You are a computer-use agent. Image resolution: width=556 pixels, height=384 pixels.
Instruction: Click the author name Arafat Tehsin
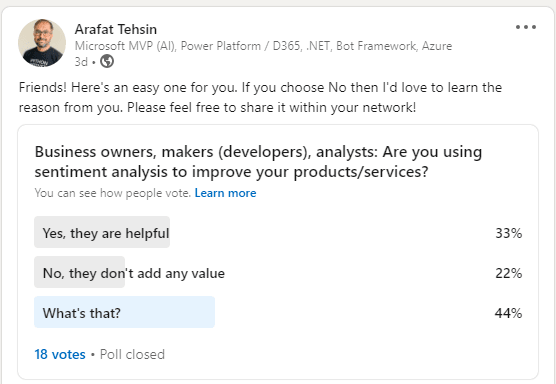point(116,29)
